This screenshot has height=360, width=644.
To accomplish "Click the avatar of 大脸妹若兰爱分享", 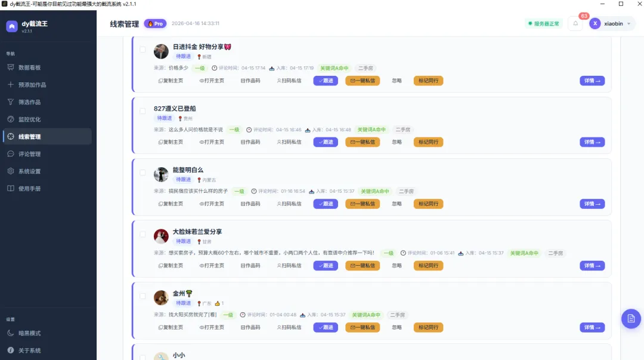I will click(x=161, y=236).
